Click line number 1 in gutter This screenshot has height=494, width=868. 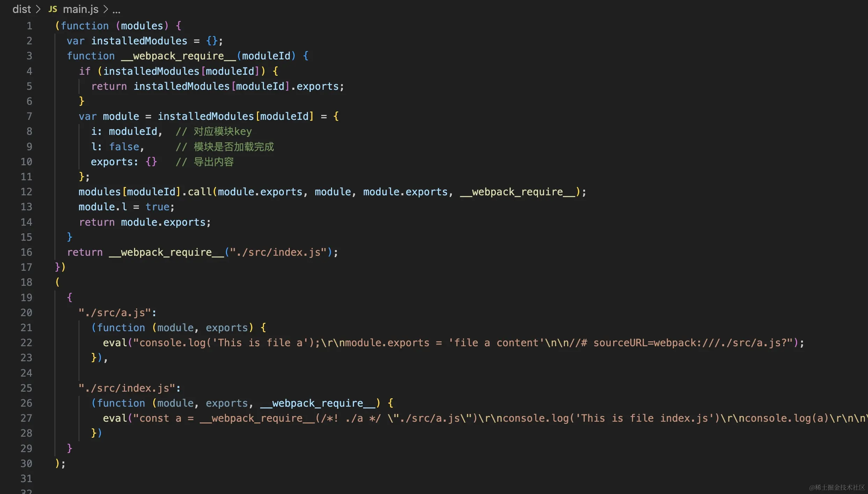pyautogui.click(x=29, y=26)
